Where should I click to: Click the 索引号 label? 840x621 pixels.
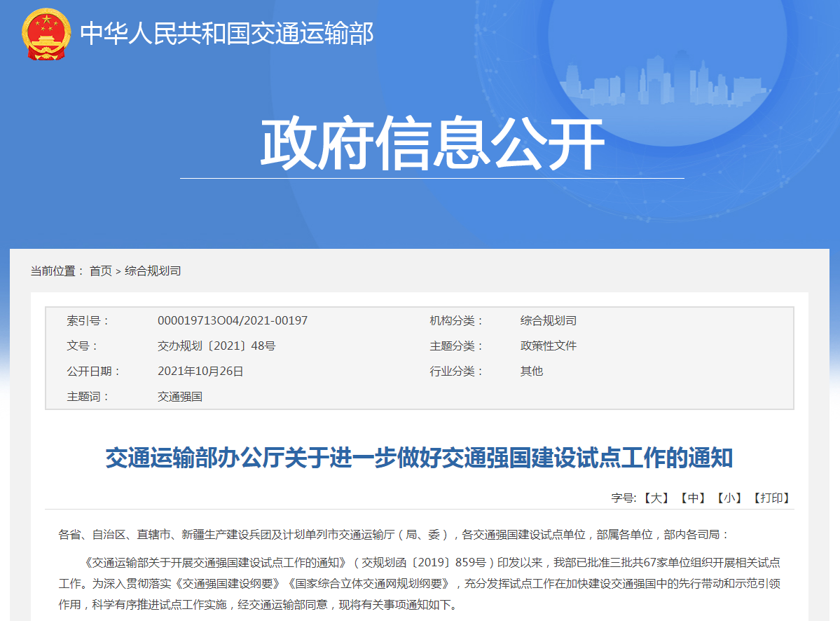[88, 321]
